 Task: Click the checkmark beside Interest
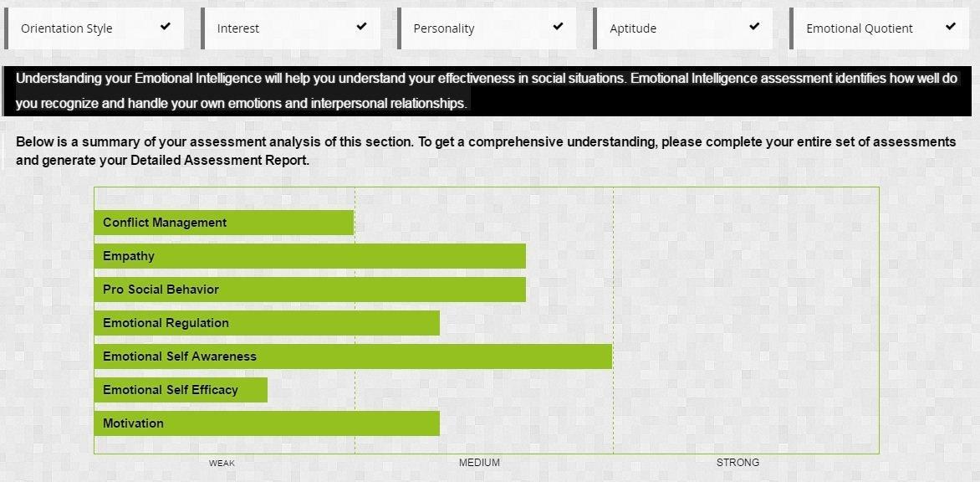pos(361,27)
